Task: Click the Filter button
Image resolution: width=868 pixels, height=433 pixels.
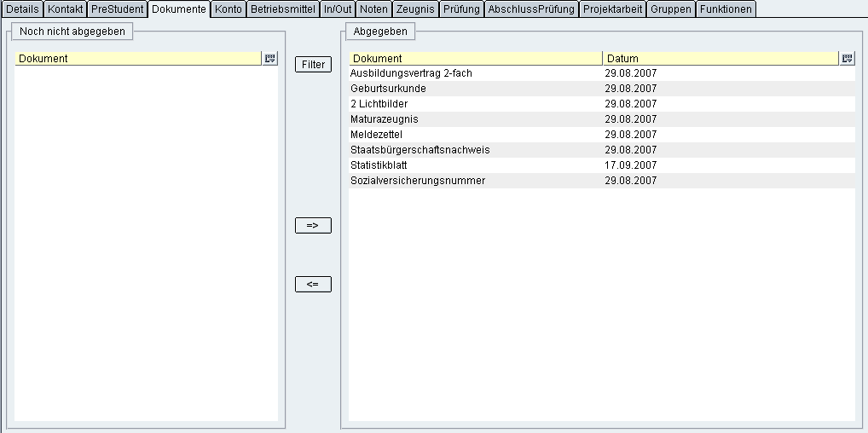Action: pyautogui.click(x=313, y=65)
